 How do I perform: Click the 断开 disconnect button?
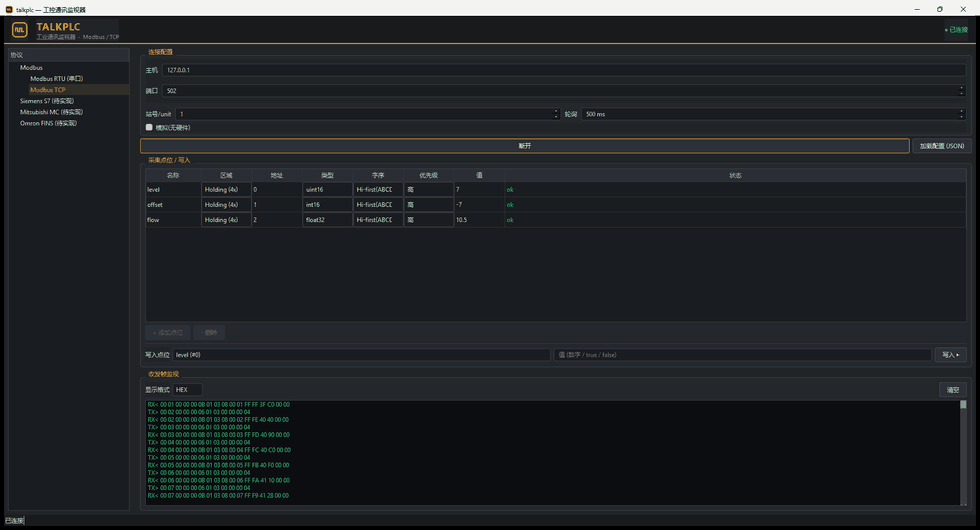point(524,146)
